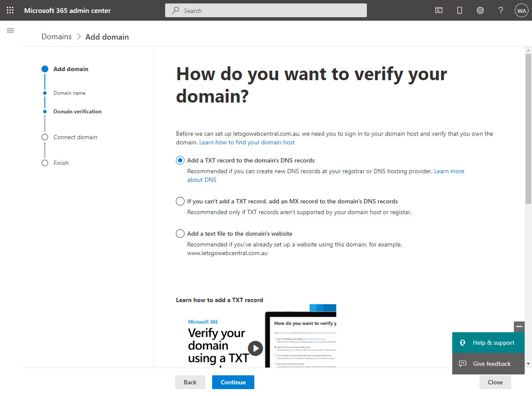Open the app launcher waffle icon
Screen dimensions: 532x396
click(10, 10)
